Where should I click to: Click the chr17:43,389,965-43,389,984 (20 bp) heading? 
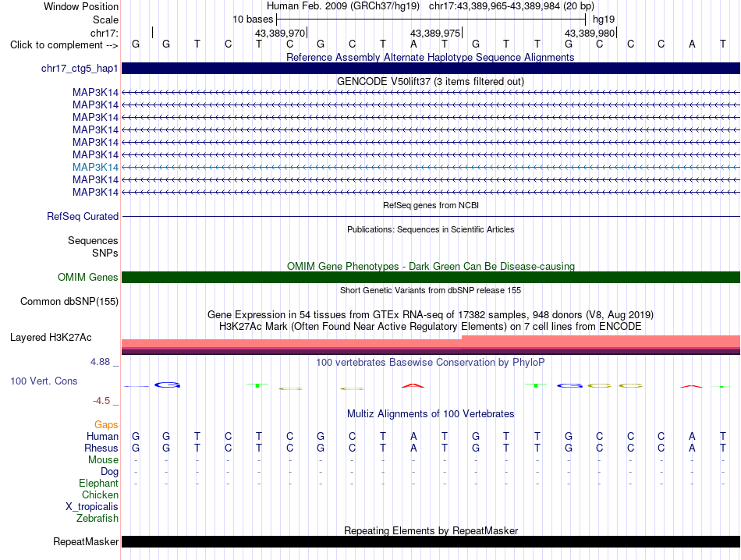[x=512, y=6]
